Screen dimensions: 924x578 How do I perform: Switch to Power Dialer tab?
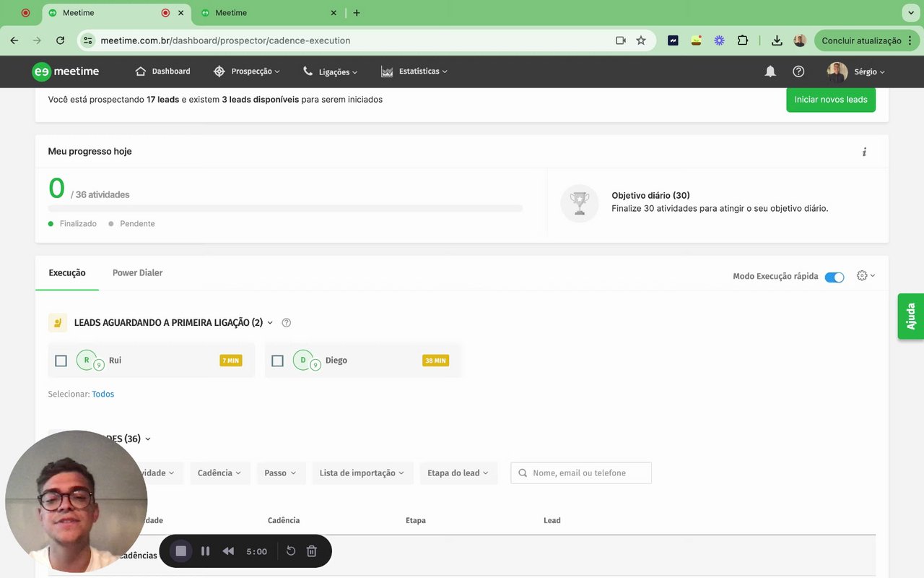(137, 273)
